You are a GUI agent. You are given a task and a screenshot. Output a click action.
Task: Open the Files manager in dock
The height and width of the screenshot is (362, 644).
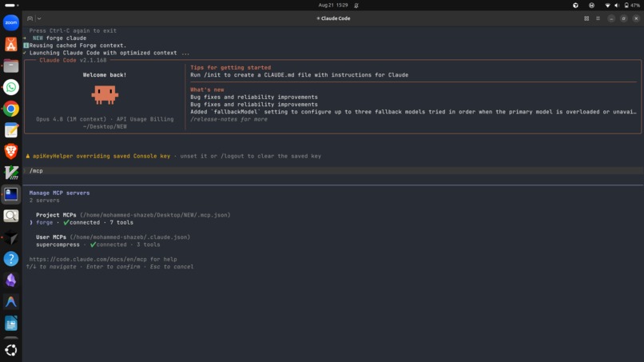pyautogui.click(x=11, y=66)
